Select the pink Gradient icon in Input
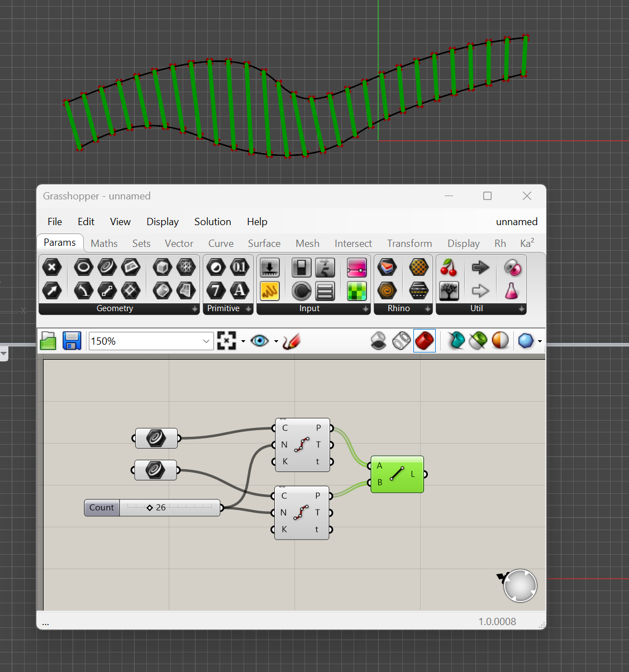 coord(356,267)
